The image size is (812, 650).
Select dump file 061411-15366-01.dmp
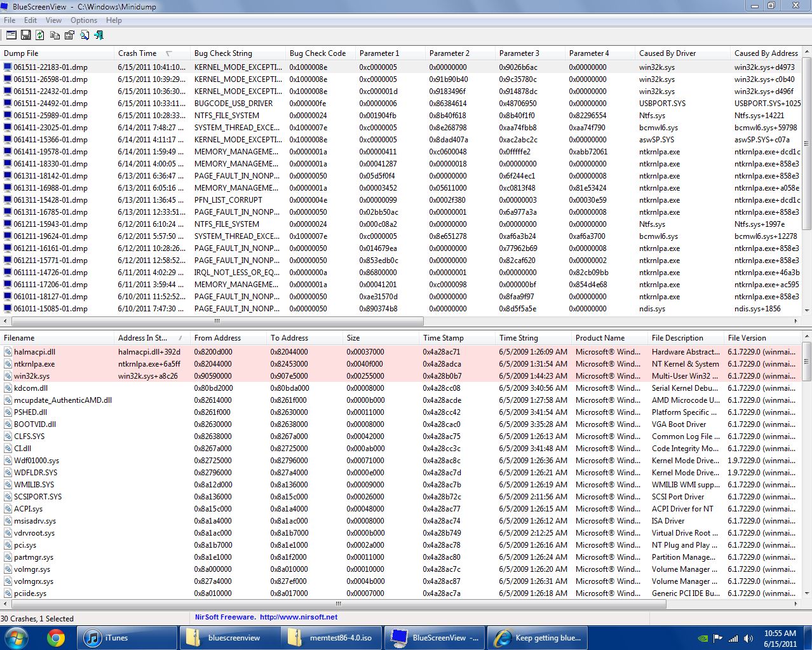51,140
